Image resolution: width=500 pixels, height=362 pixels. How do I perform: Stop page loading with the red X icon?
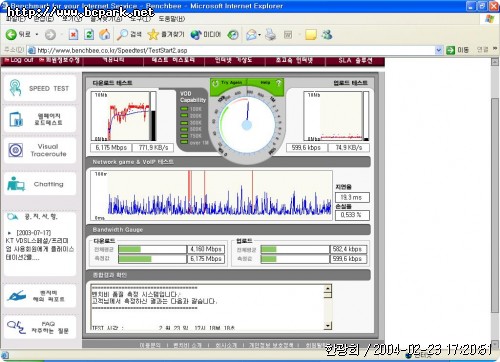(73, 34)
